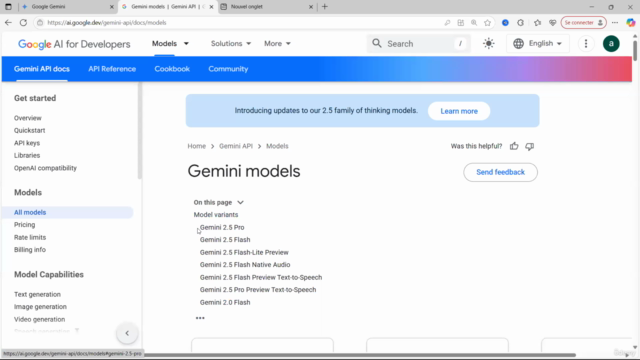The image size is (640, 360).
Task: Jump to Gemini 2.5 Flash Preview Text-to-Speech
Action: [x=261, y=277]
